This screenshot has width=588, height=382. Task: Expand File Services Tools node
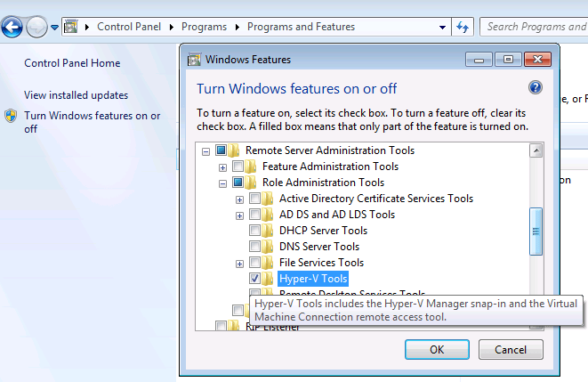pyautogui.click(x=239, y=264)
